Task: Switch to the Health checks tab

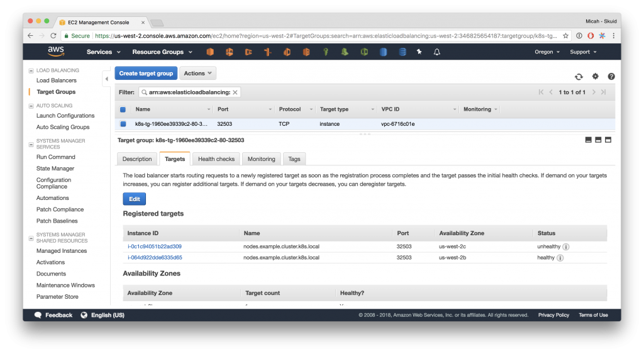Action: point(216,159)
